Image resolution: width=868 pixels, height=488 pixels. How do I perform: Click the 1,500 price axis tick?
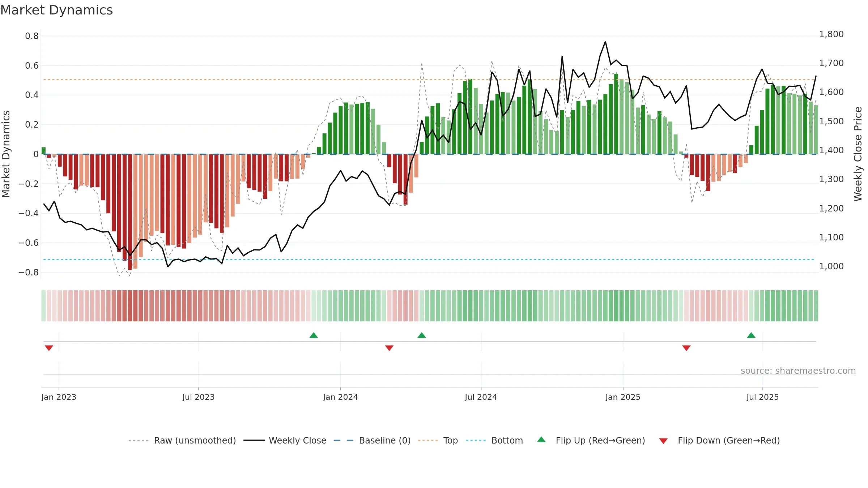[x=831, y=121]
